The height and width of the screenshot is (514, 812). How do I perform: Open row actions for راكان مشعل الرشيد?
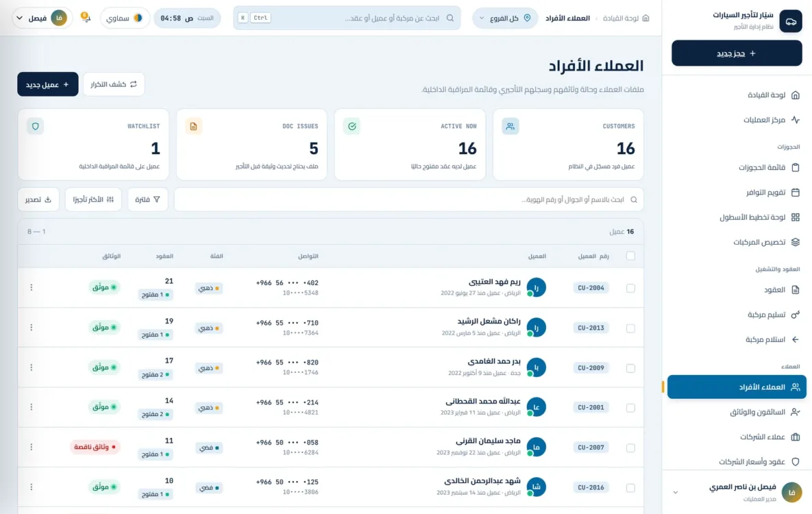coord(32,328)
